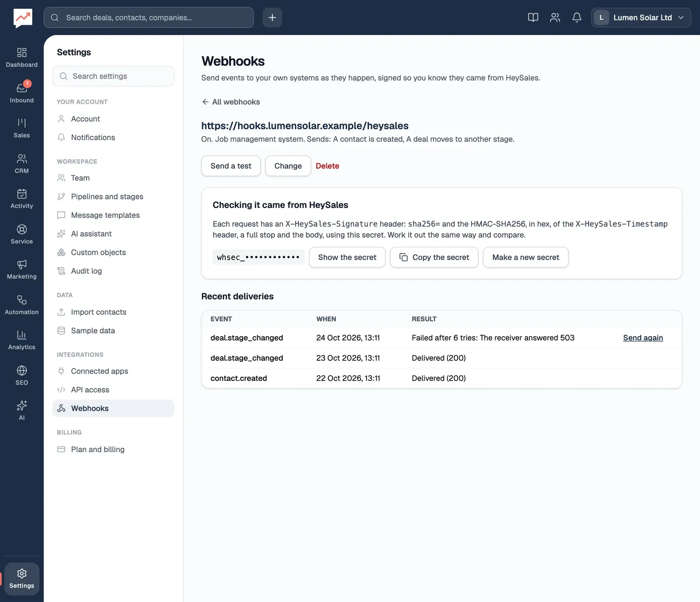700x602 pixels.
Task: Open the Automation section
Action: [x=21, y=305]
